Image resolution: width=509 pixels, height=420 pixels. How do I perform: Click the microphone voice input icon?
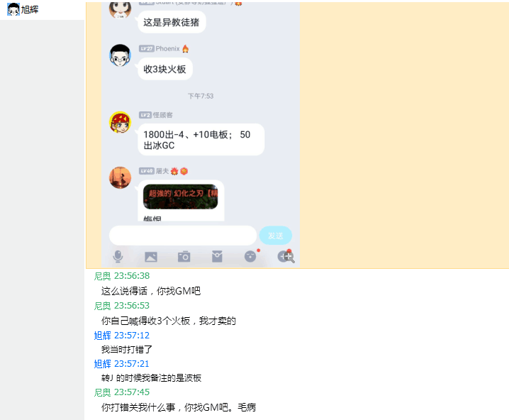[x=118, y=256]
